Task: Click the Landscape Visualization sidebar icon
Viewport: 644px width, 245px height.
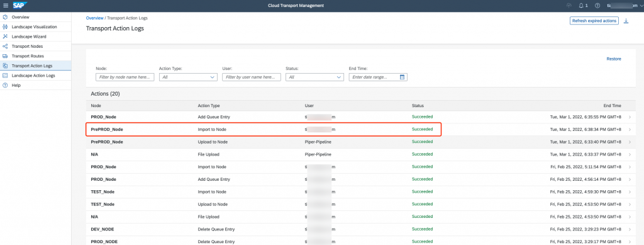Action: tap(5, 26)
